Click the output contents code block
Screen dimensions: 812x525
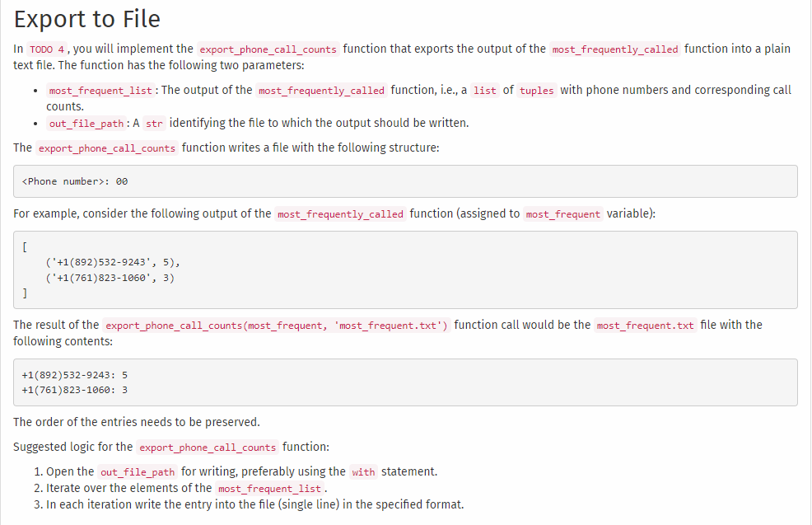tap(91, 382)
